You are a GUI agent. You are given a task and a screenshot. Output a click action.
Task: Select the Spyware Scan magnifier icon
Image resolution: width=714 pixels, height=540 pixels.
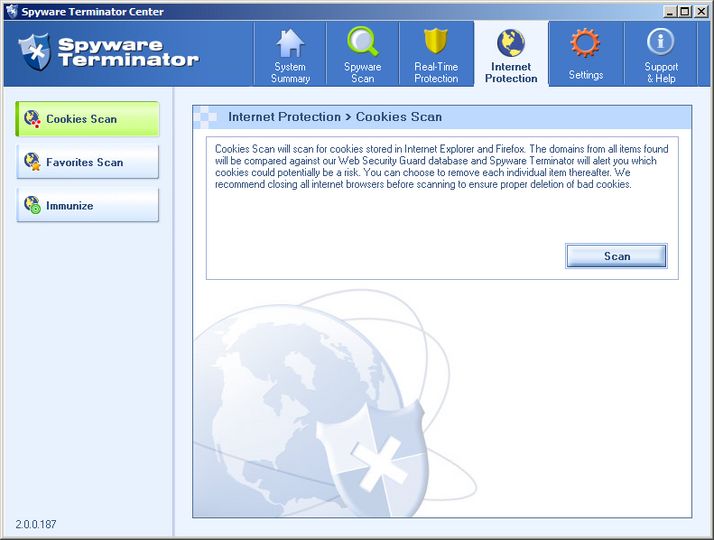pos(363,41)
